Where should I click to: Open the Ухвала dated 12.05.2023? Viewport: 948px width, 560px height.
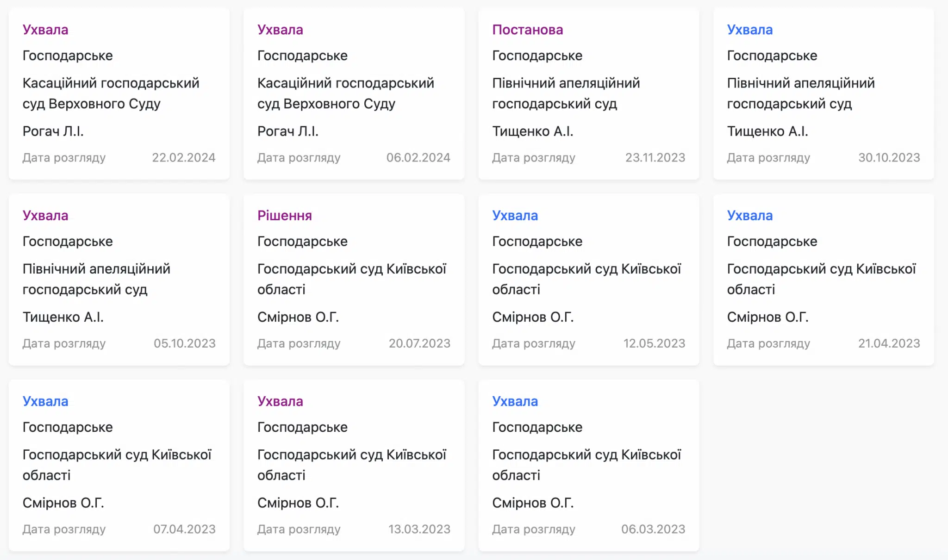tap(515, 216)
